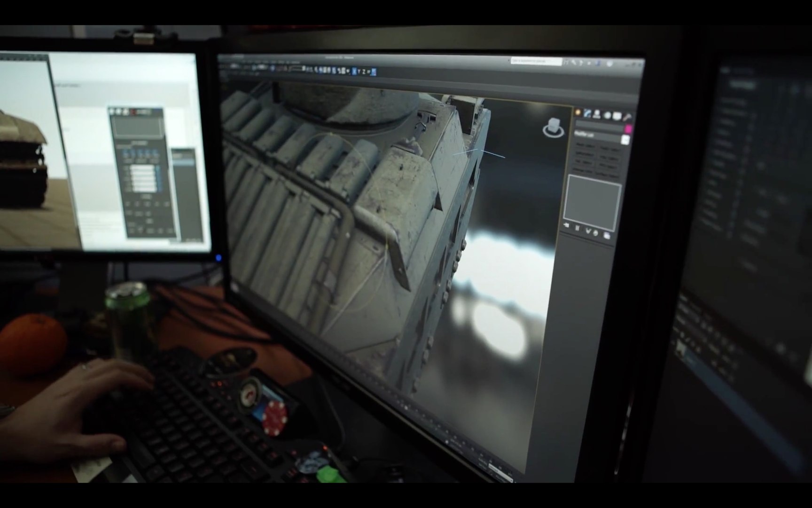Open the Hierarchy panel tab
Image resolution: width=812 pixels, height=508 pixels.
(597, 114)
